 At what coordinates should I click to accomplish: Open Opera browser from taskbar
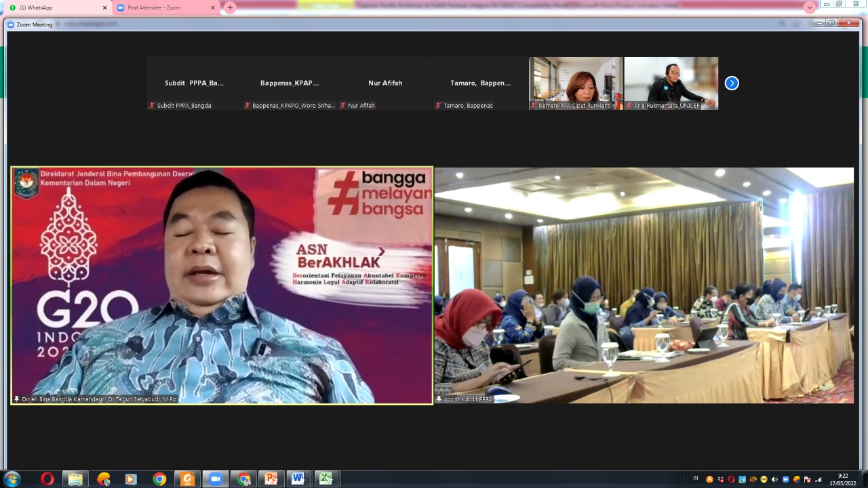pyautogui.click(x=47, y=479)
